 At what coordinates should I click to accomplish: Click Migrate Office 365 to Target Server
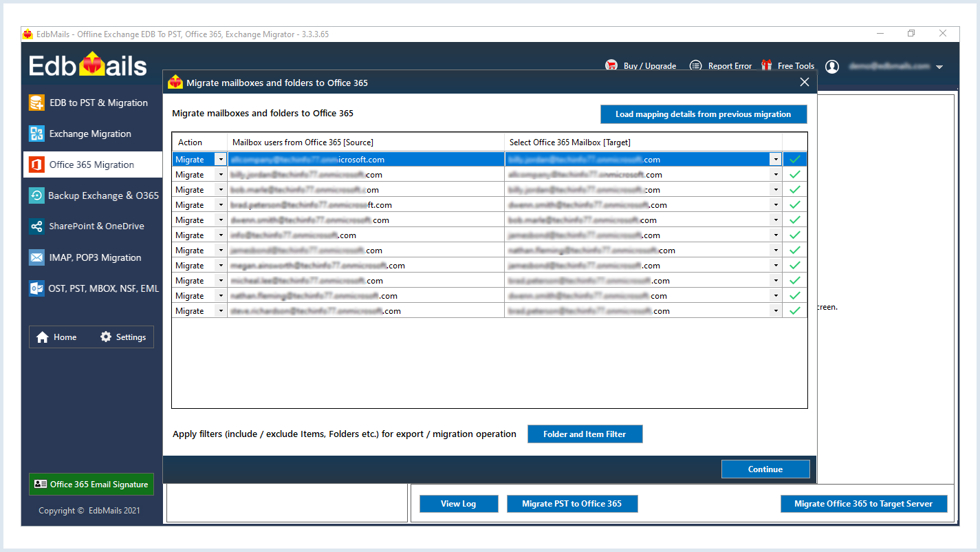point(864,504)
